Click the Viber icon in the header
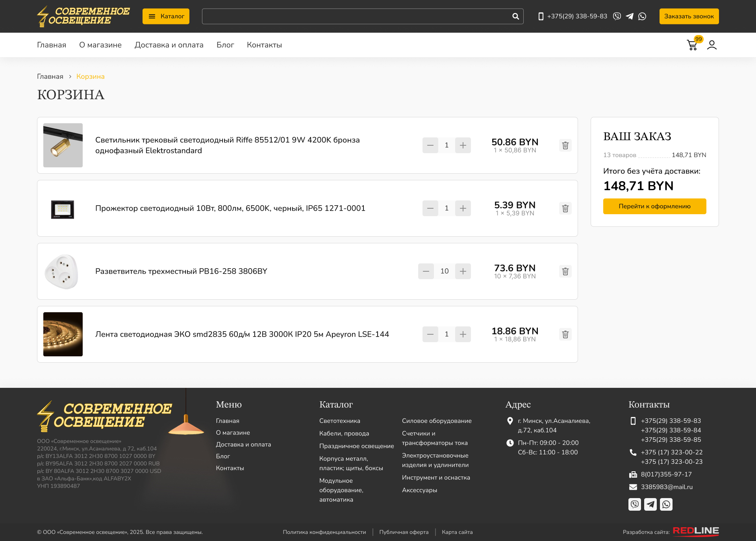 coord(617,16)
